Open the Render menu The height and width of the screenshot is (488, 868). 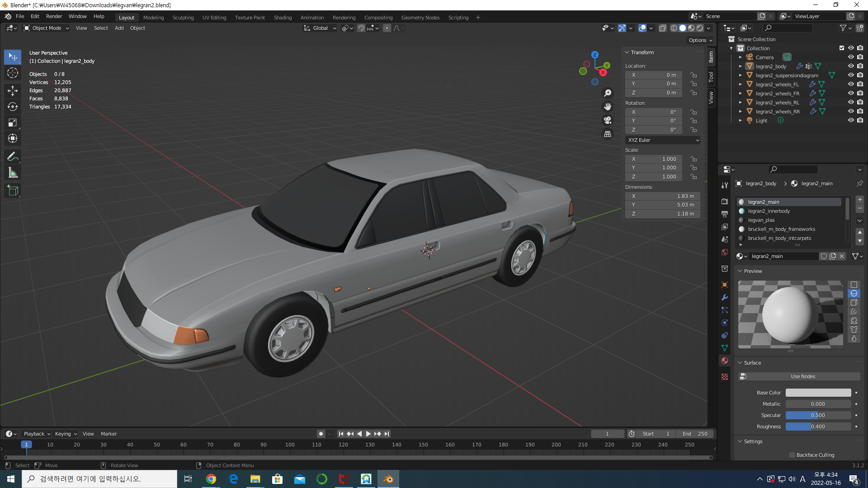click(x=54, y=16)
